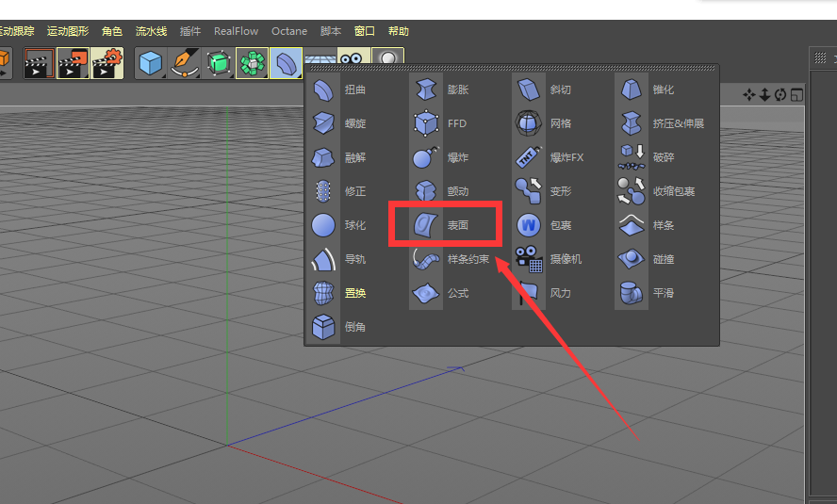Click the green array modeling button
837x504 pixels.
[x=252, y=63]
